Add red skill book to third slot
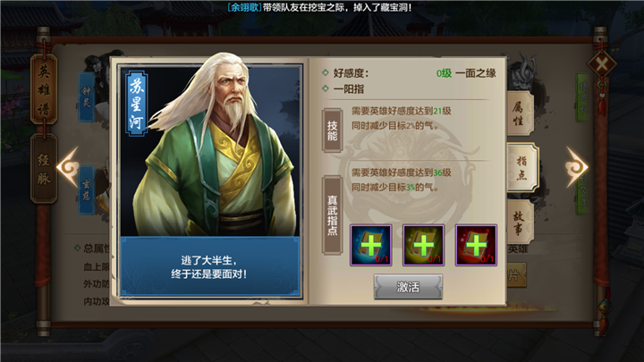644x362 pixels. point(476,245)
